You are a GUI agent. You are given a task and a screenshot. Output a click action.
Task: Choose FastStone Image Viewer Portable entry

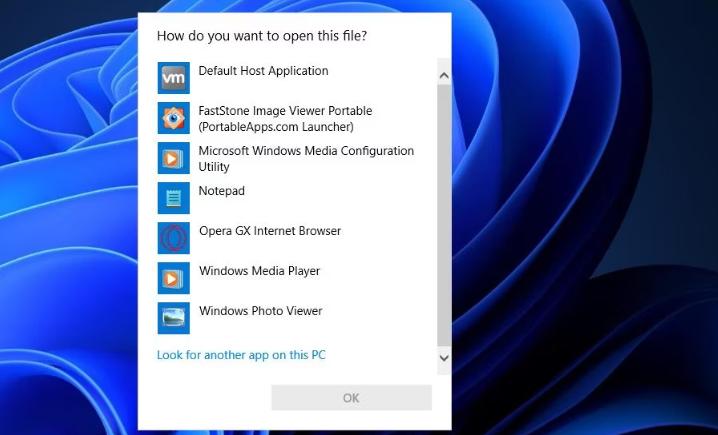[285, 119]
